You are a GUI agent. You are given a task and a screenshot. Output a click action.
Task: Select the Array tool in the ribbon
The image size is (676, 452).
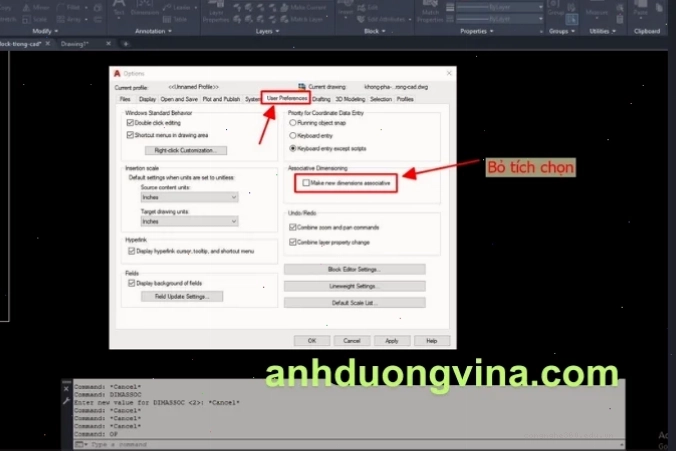pyautogui.click(x=69, y=19)
